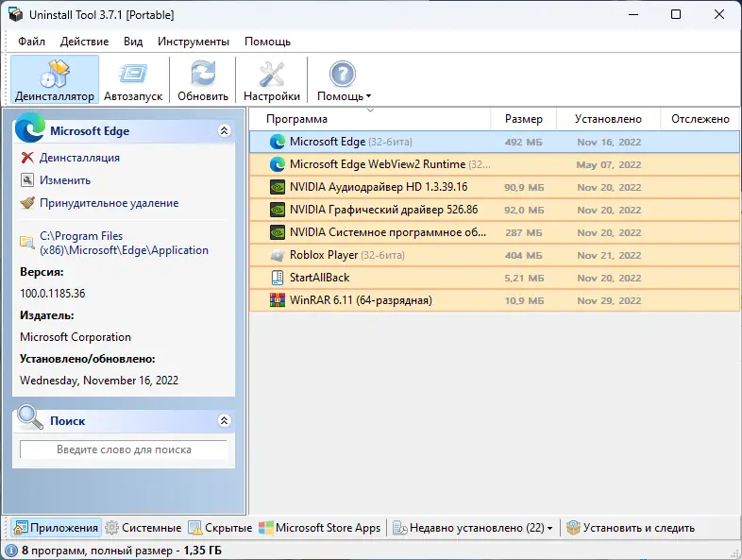Open the Вид menu

(x=133, y=42)
